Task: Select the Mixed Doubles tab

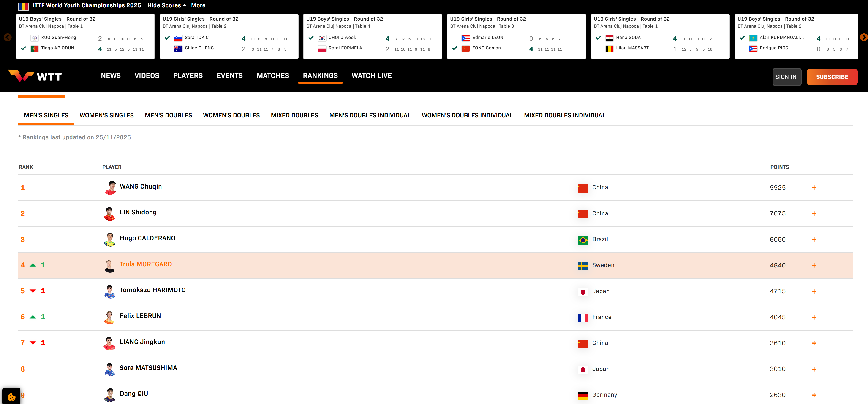Action: click(294, 115)
